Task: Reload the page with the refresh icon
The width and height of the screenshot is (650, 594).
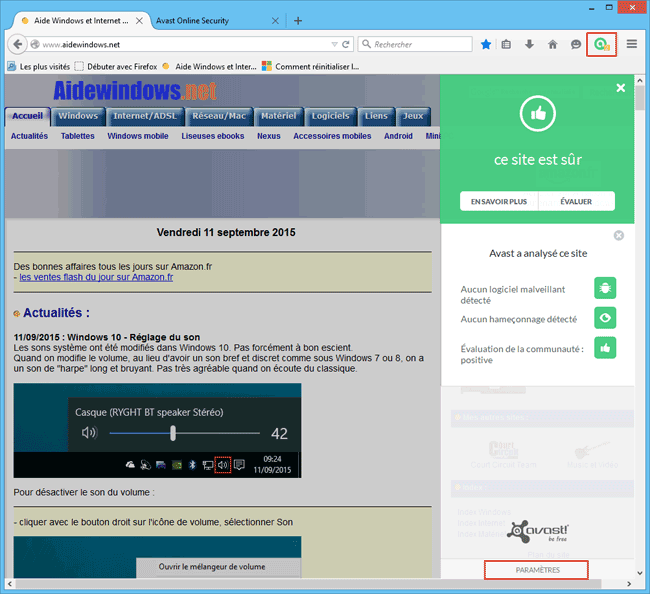Action: [x=346, y=44]
